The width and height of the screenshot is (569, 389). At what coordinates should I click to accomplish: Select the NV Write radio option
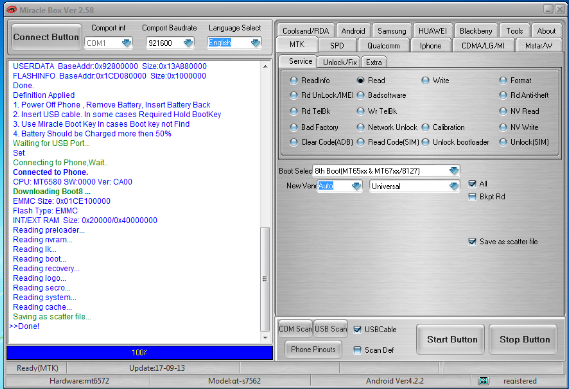[503, 127]
